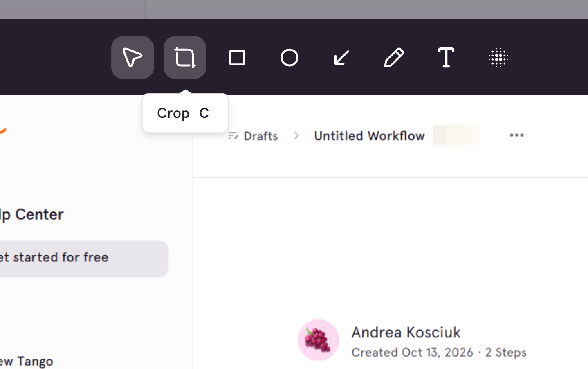Open the three-dot more options menu
The width and height of the screenshot is (588, 369).
coord(516,135)
